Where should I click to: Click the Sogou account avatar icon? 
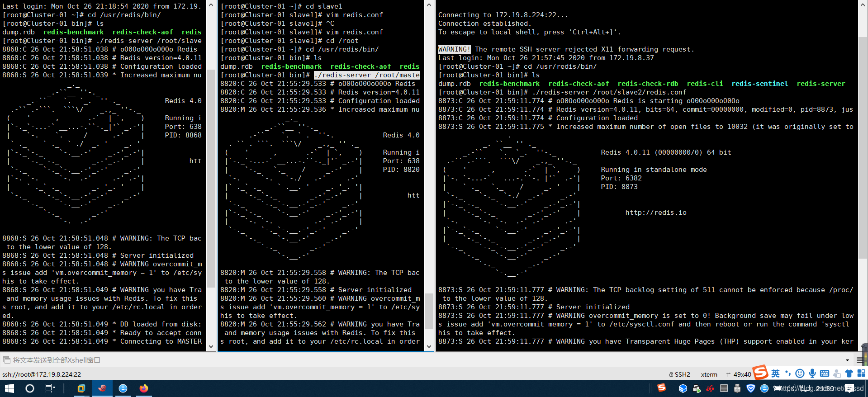(x=837, y=373)
